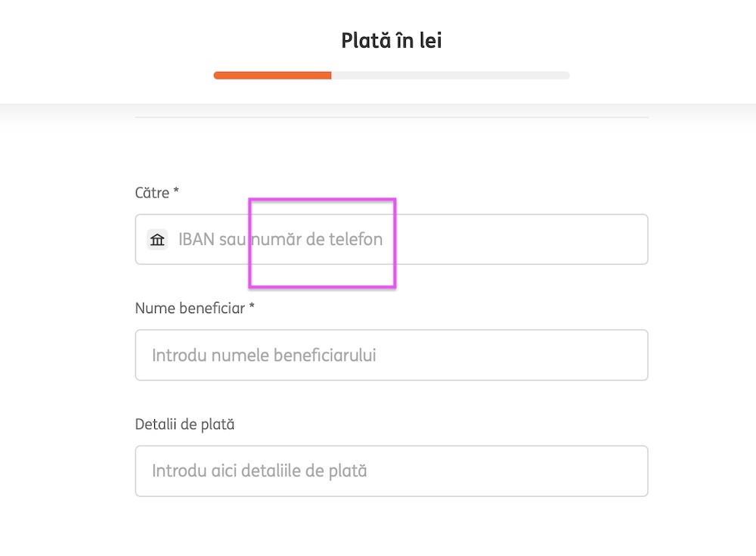Click the required asterisk beside Nume beneficiar
The width and height of the screenshot is (756, 556).
tap(252, 306)
